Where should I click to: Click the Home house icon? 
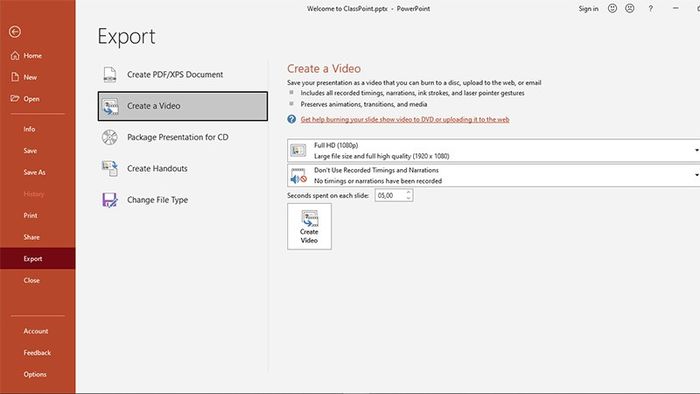click(15, 55)
